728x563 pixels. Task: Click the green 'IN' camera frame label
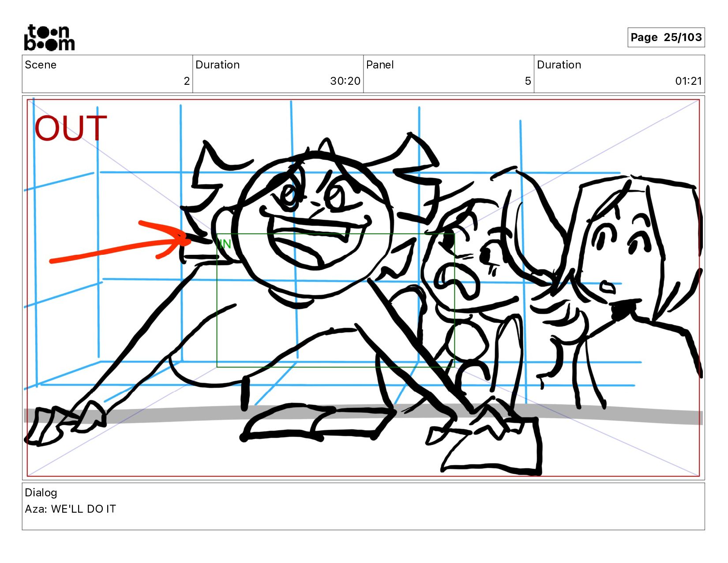coord(225,244)
